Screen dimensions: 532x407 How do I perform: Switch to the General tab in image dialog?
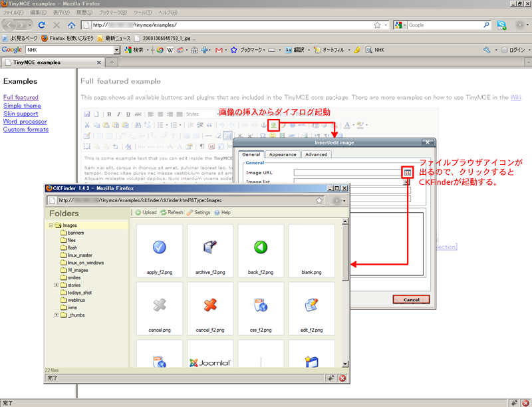pyautogui.click(x=251, y=154)
